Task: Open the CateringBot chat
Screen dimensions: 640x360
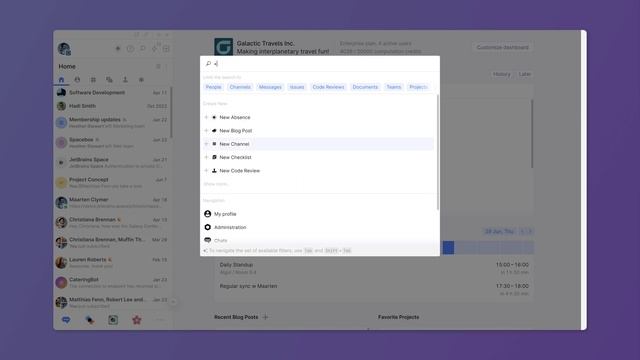Action: pos(112,282)
